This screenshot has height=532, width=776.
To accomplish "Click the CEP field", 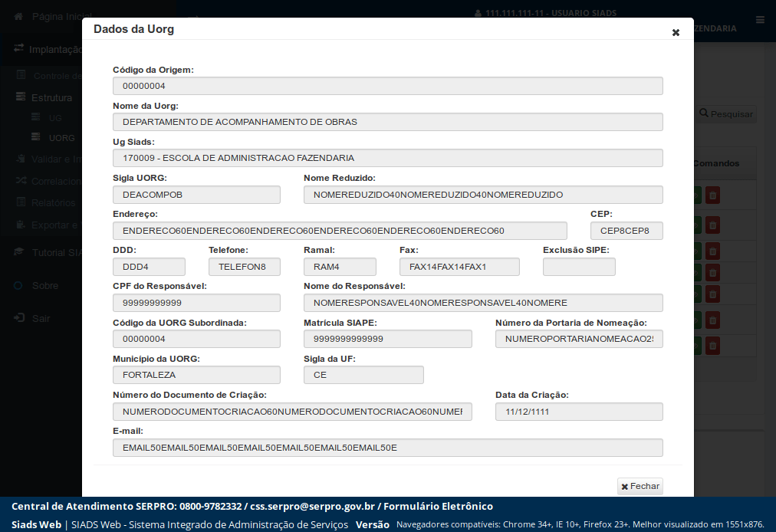I will (x=626, y=231).
